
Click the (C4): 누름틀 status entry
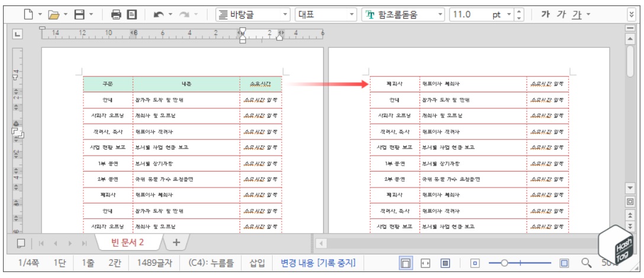coord(211,263)
